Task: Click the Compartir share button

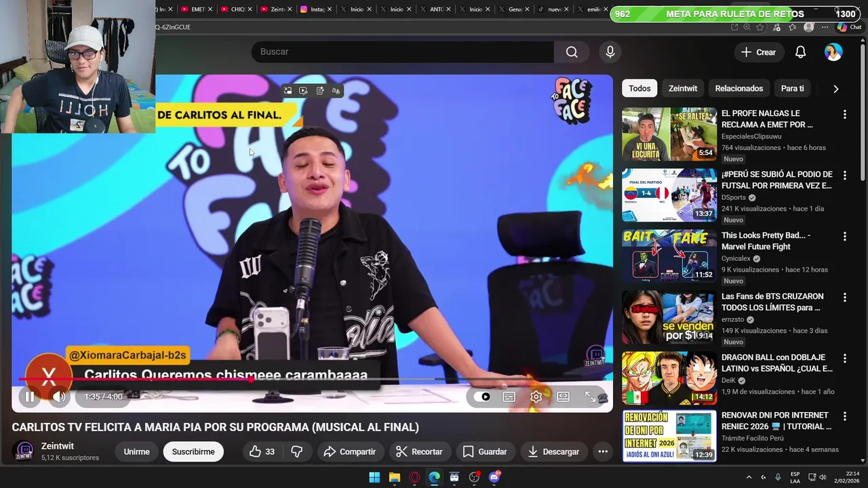Action: 350,451
